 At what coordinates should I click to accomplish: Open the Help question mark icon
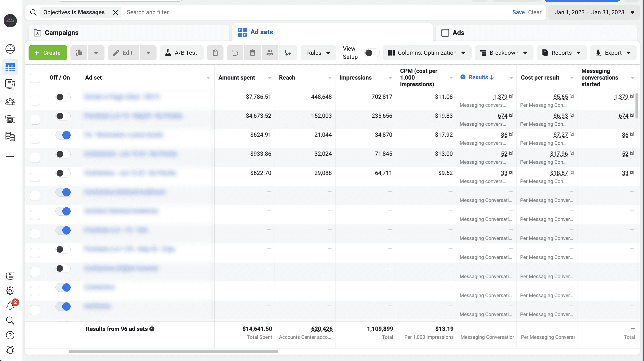coord(10,335)
